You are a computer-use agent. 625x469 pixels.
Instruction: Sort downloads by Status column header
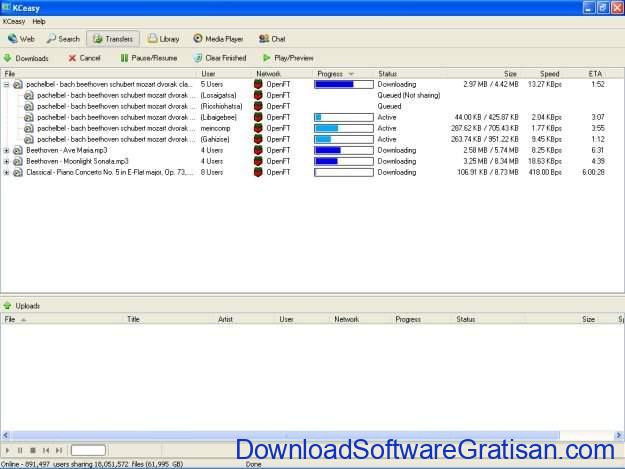pos(411,74)
